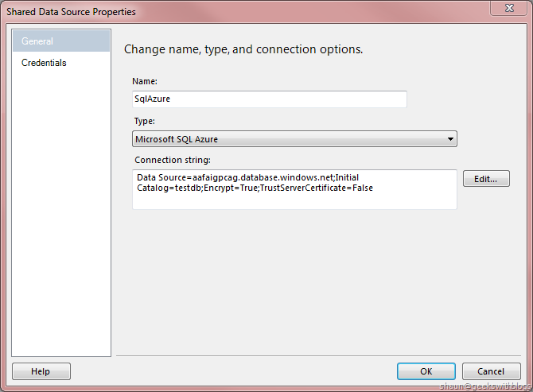Confirm with the OK button
Image resolution: width=533 pixels, height=392 pixels.
click(x=426, y=371)
